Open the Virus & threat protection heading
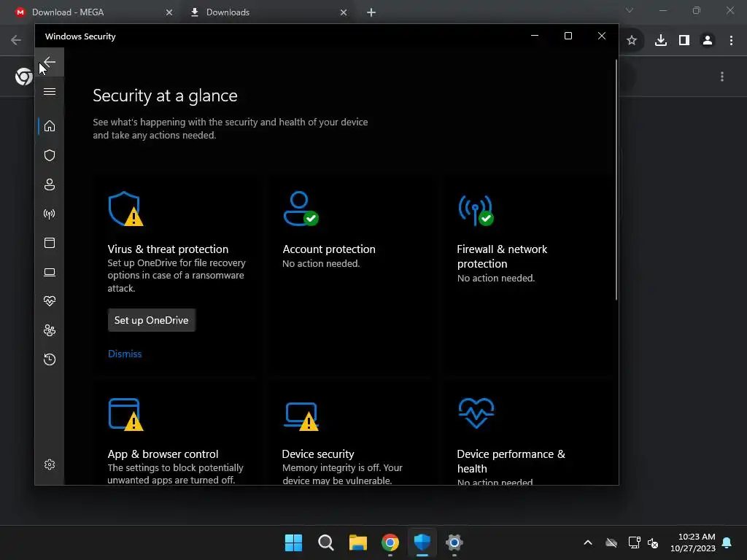This screenshot has height=560, width=747. [x=168, y=249]
